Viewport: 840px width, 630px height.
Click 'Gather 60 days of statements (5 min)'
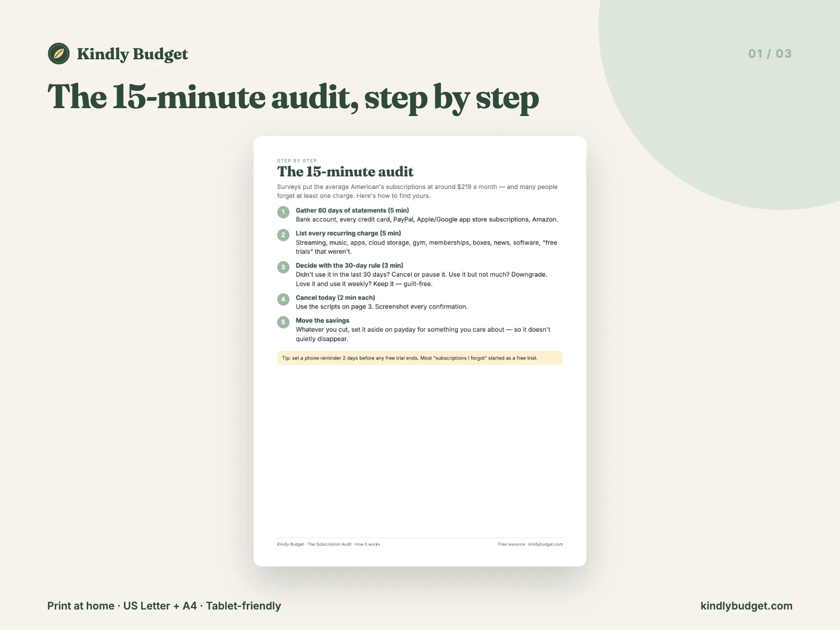pyautogui.click(x=352, y=210)
